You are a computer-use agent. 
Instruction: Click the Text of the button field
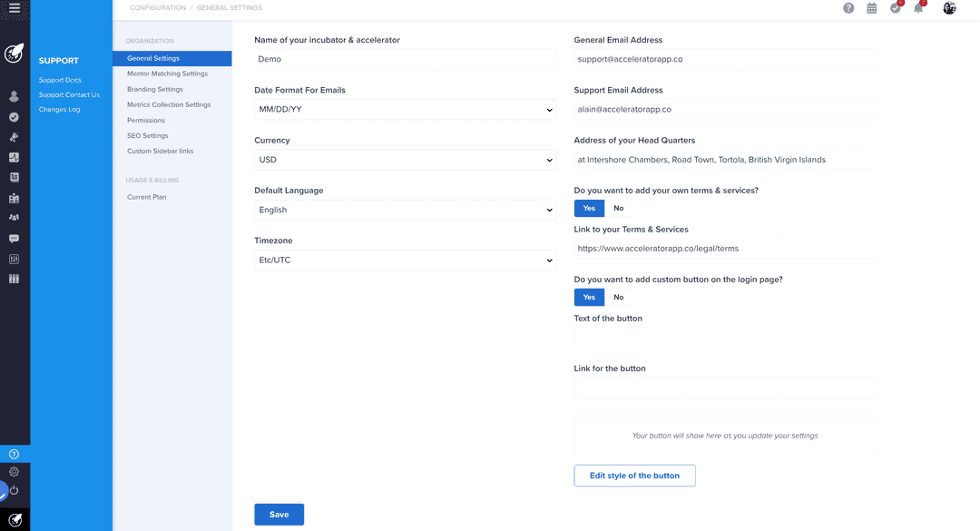(x=724, y=338)
